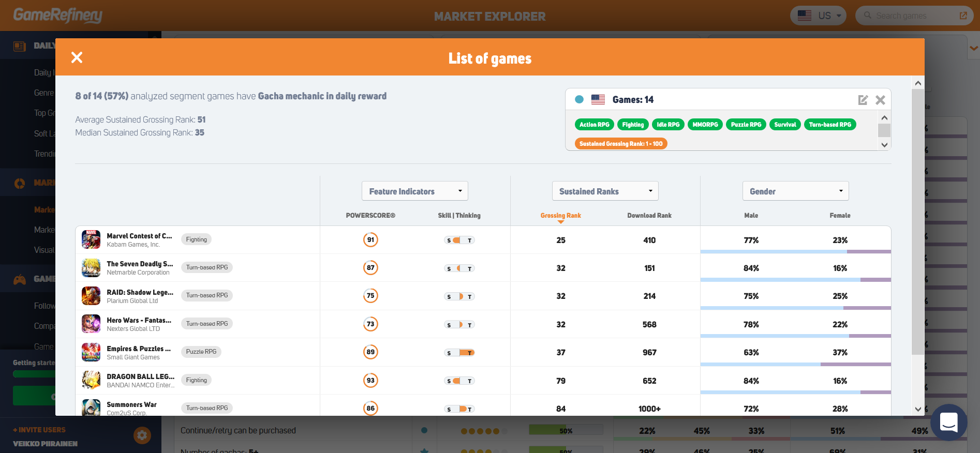Click gender bar for Marvel Contest row

(x=796, y=252)
